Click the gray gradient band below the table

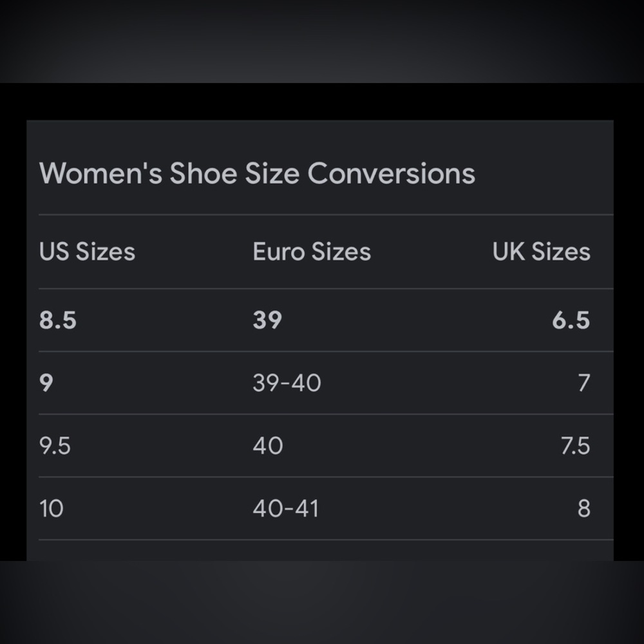pyautogui.click(x=322, y=602)
